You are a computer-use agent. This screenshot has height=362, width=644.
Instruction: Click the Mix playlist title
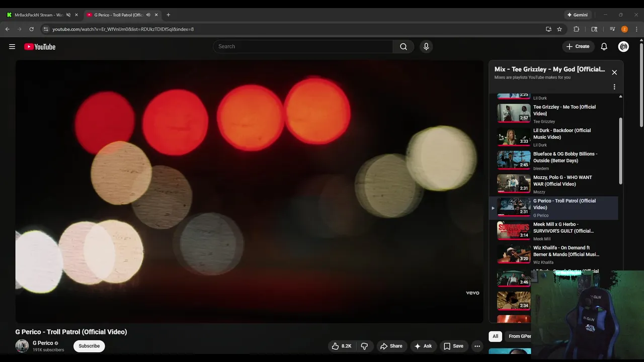click(550, 69)
